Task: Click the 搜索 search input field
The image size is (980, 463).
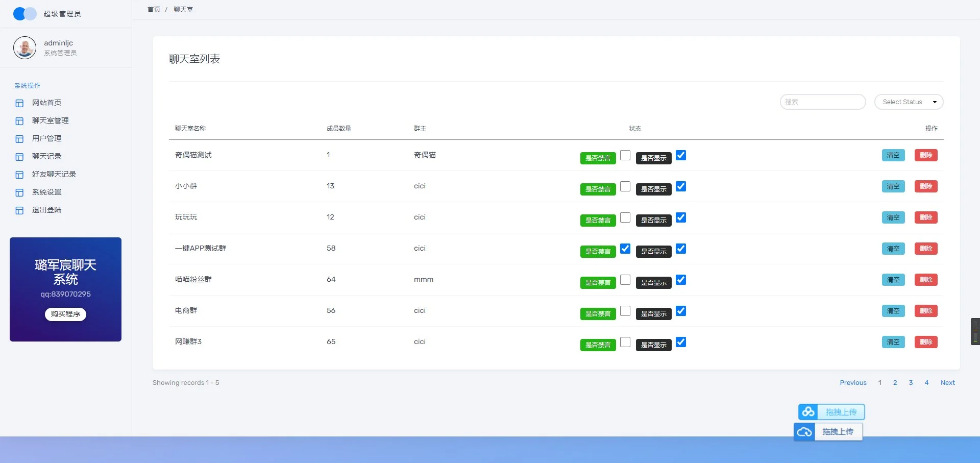Action: 822,102
